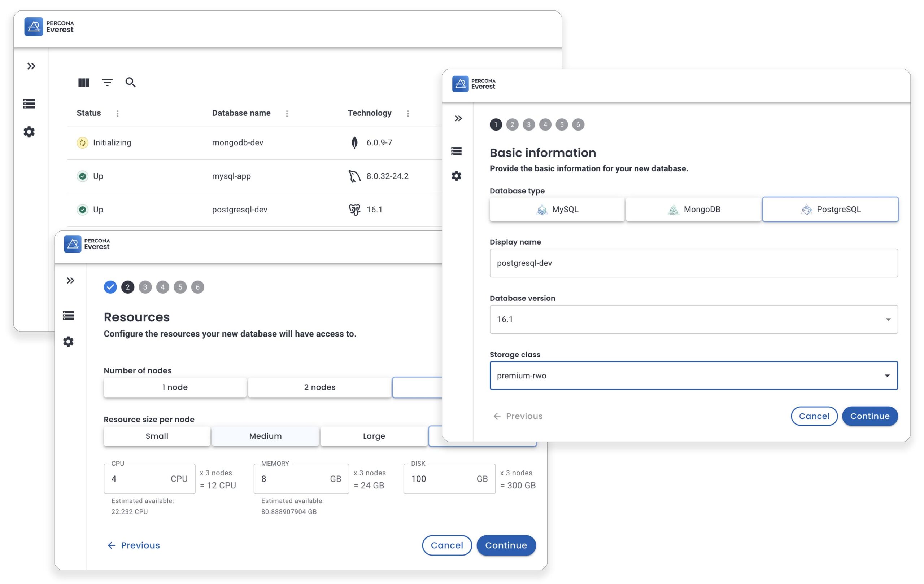Expand sidebar in the database list window
The height and width of the screenshot is (584, 924).
(31, 66)
